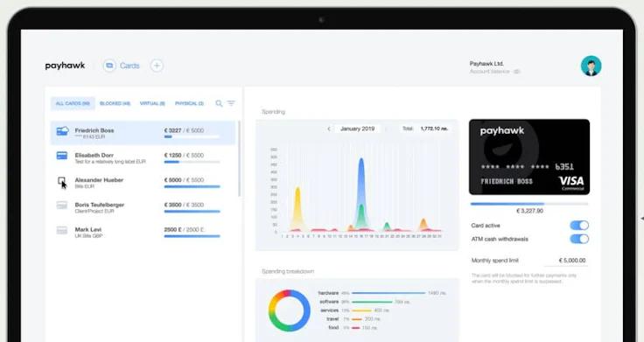
Task: Click the Cards icon in header
Action: click(x=109, y=66)
